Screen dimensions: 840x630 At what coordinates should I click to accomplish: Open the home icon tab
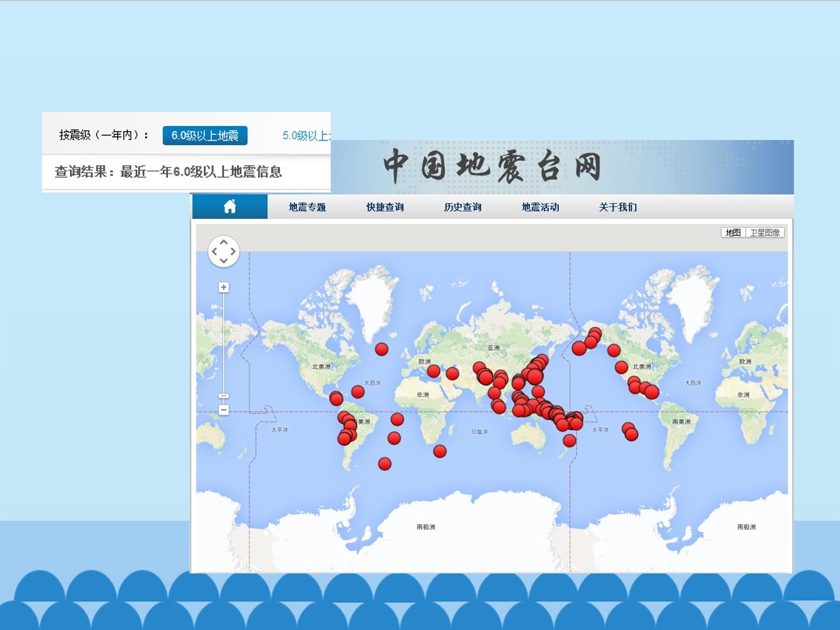230,206
